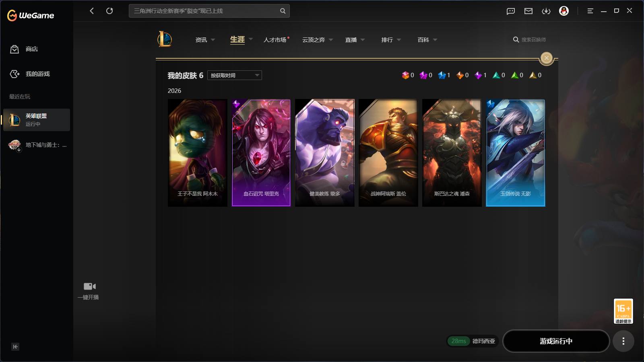The width and height of the screenshot is (644, 362).
Task: Open the 人才市场 tab
Action: click(x=275, y=40)
